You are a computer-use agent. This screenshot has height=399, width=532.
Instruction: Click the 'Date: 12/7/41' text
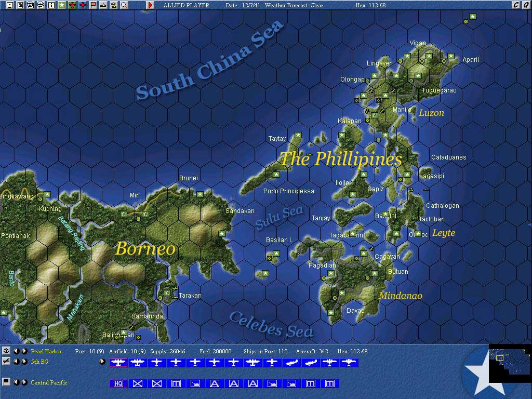pos(243,5)
